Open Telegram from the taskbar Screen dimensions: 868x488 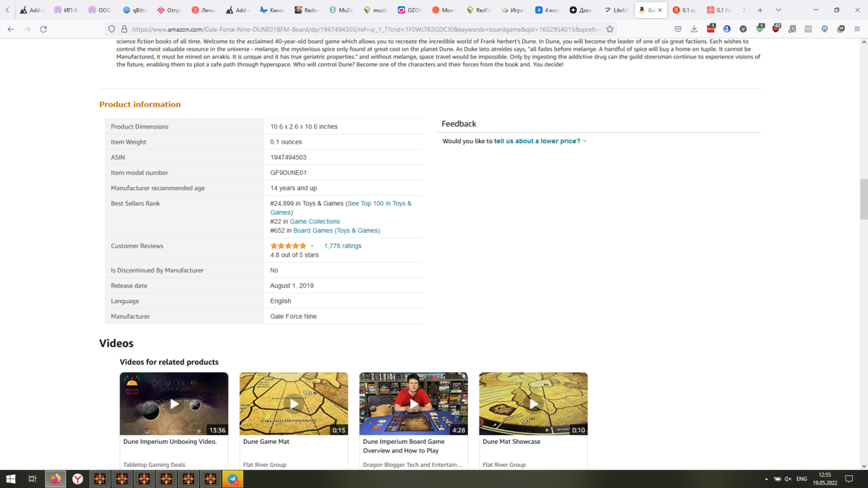(233, 479)
